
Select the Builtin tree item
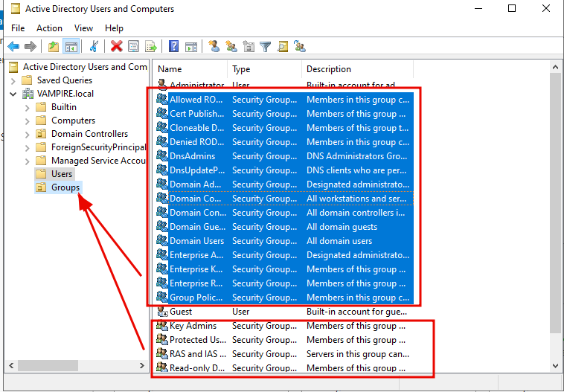point(64,107)
